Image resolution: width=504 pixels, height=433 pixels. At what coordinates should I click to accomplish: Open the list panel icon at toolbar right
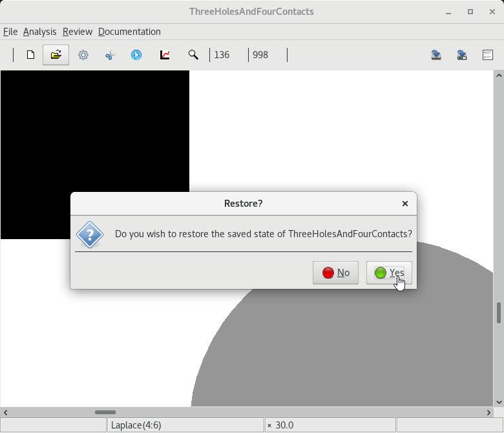(x=488, y=55)
